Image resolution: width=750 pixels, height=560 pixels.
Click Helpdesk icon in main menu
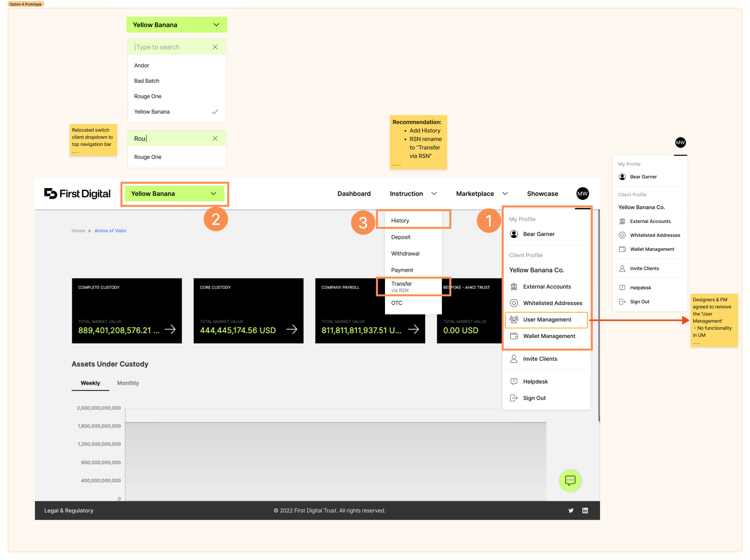(514, 381)
